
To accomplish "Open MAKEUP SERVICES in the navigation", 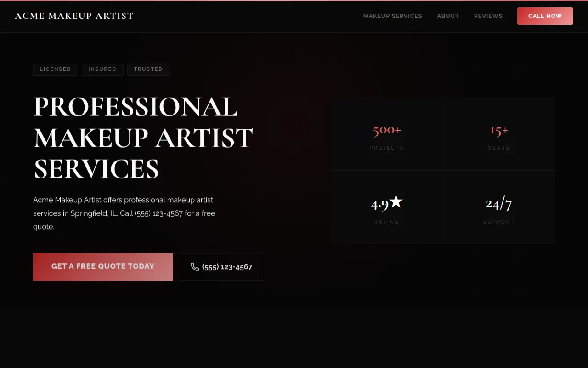I will [x=392, y=16].
